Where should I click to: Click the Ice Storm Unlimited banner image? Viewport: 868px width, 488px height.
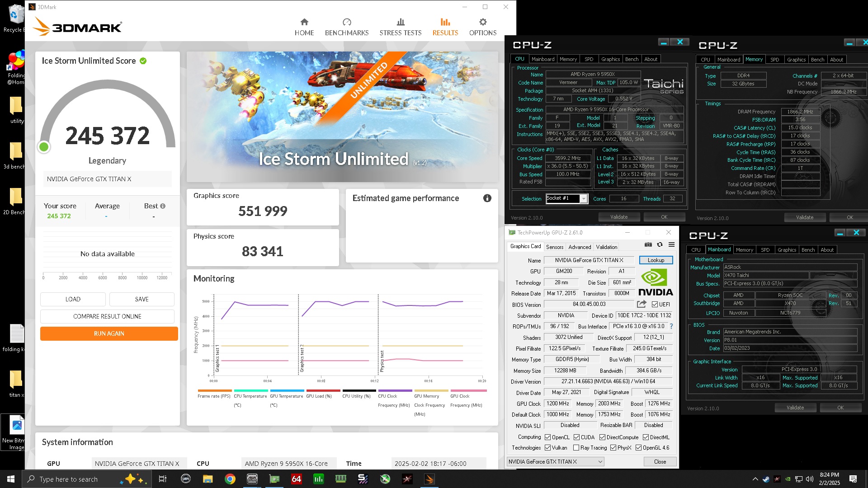(x=342, y=117)
